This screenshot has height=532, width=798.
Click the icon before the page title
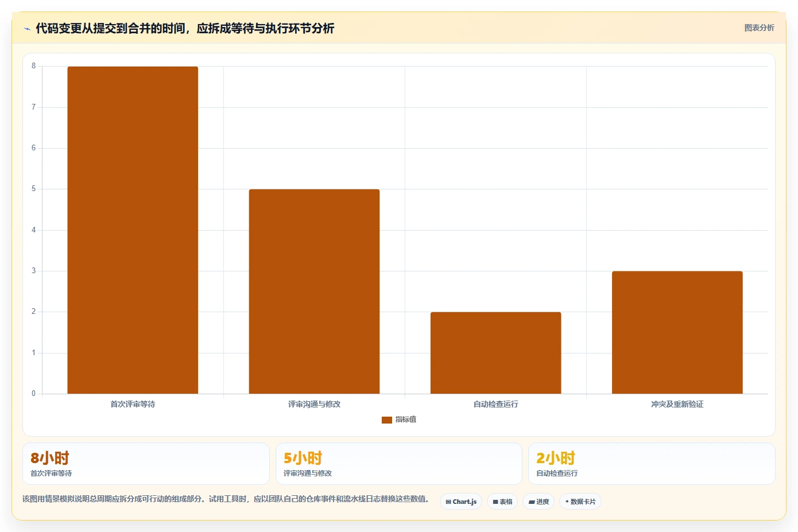[27, 29]
